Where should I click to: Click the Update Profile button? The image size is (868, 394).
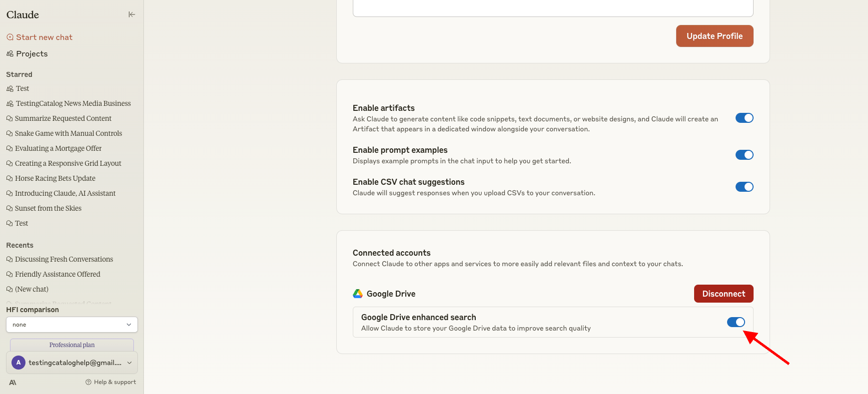point(714,36)
